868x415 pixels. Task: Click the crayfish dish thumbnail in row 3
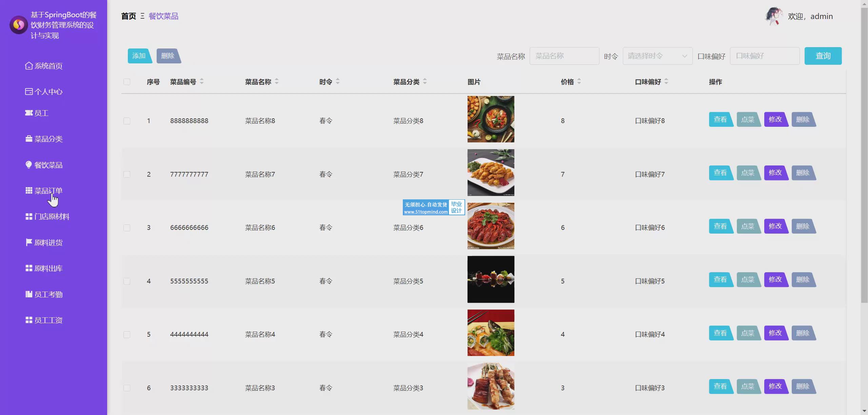coord(491,226)
